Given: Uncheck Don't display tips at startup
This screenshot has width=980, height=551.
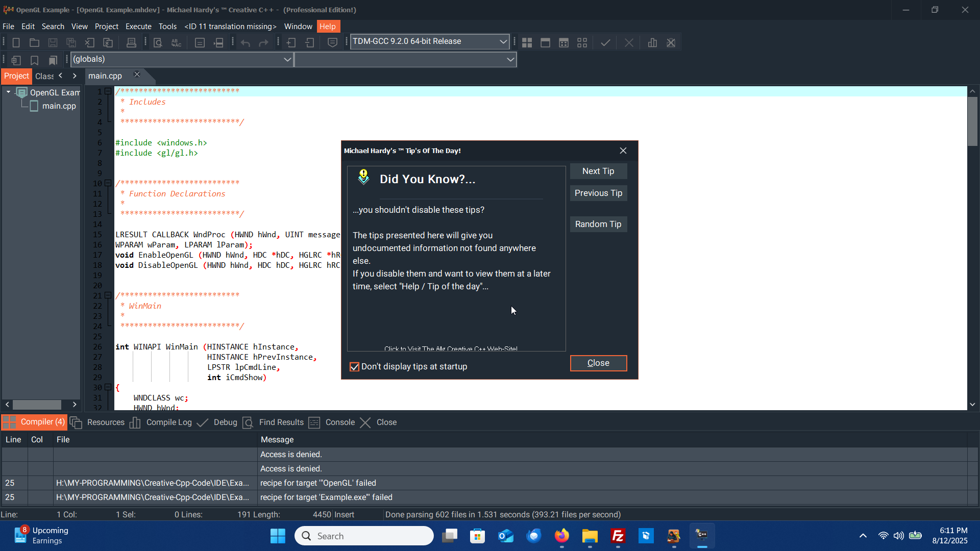Looking at the screenshot, I should [x=355, y=367].
